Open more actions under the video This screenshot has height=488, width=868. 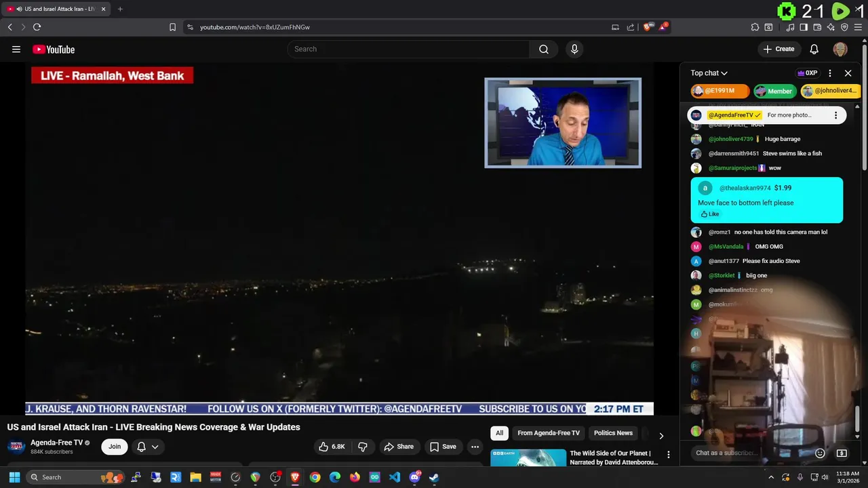click(x=475, y=447)
